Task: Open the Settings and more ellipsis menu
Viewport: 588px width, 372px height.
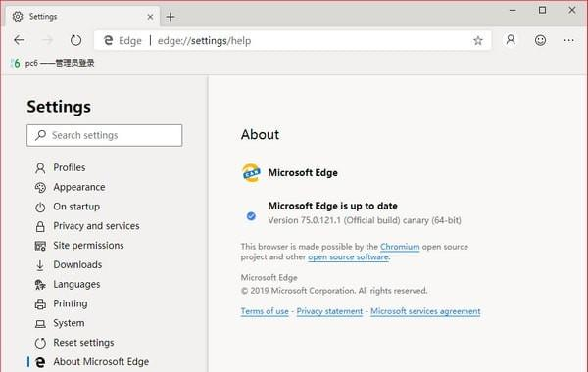Action: coord(568,40)
